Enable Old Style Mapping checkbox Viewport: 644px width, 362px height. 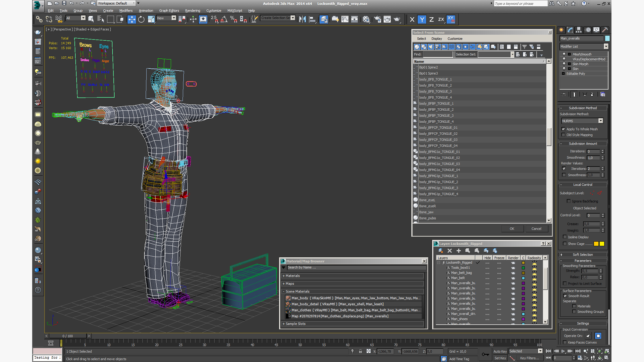coord(563,135)
